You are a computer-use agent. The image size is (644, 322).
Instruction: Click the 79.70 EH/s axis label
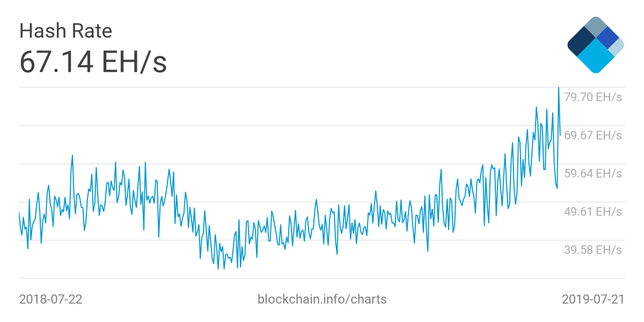(592, 97)
